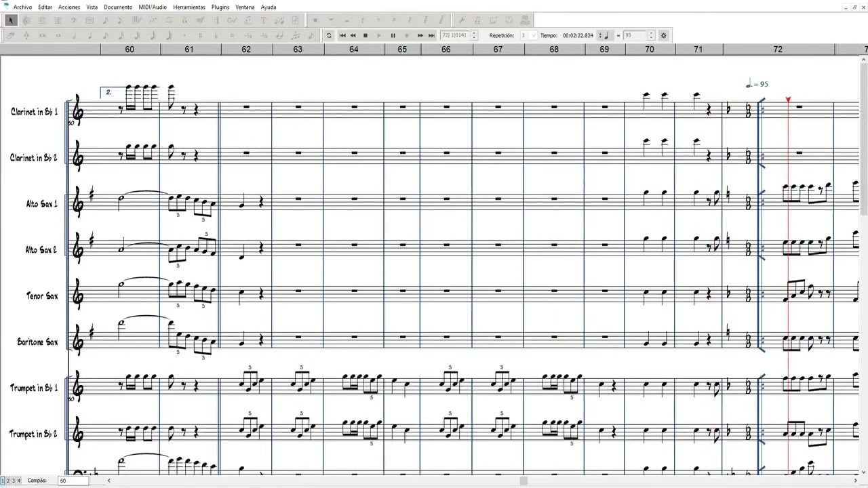Adjust tempo value 95 stepper
The image size is (868, 488).
click(651, 35)
